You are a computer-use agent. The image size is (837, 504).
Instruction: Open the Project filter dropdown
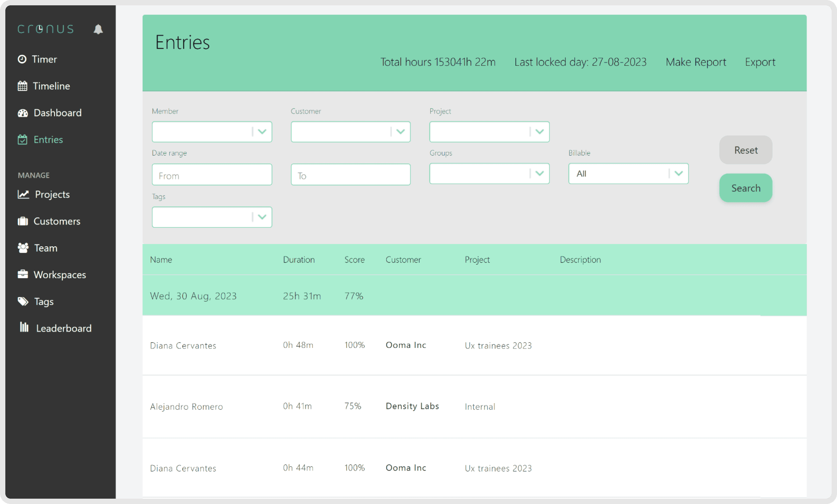539,131
